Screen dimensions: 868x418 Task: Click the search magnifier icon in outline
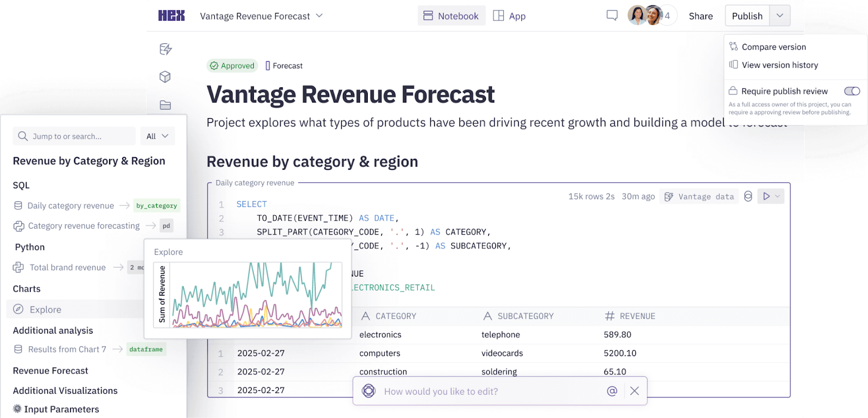pos(23,136)
